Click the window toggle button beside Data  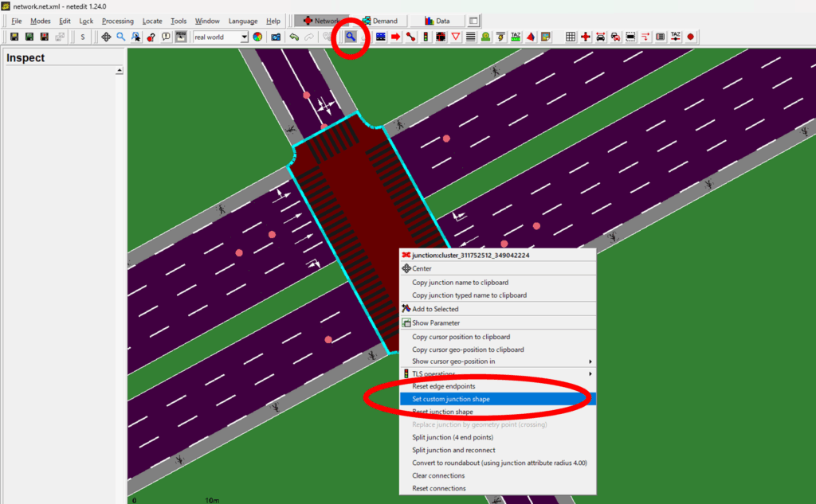(x=473, y=21)
